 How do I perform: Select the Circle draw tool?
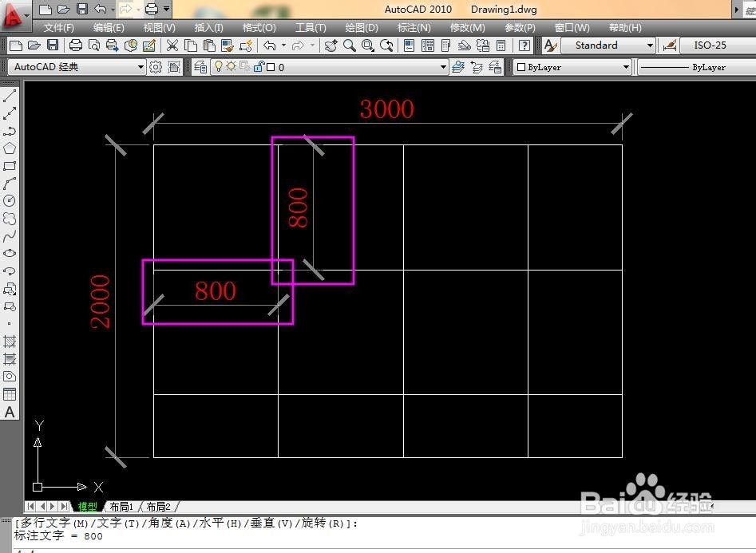coord(10,200)
